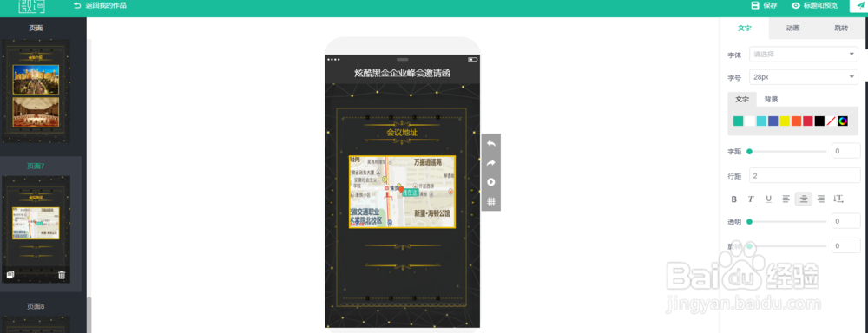Choose the no-color slash swatch
Viewport: 868px width, 333px height.
[831, 121]
